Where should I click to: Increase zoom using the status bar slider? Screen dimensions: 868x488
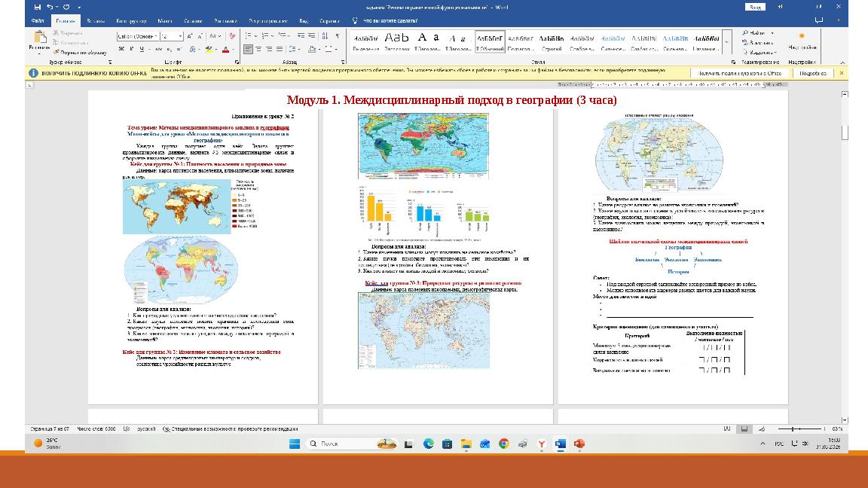click(x=824, y=429)
